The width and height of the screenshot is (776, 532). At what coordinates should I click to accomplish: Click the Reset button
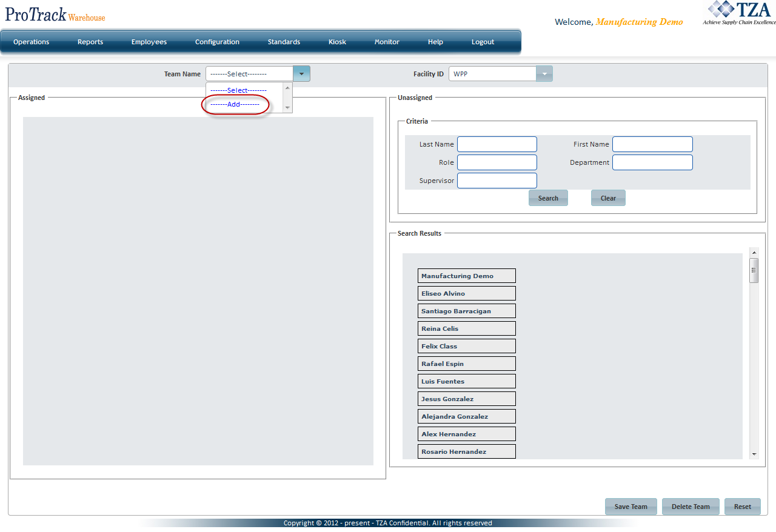tap(743, 507)
